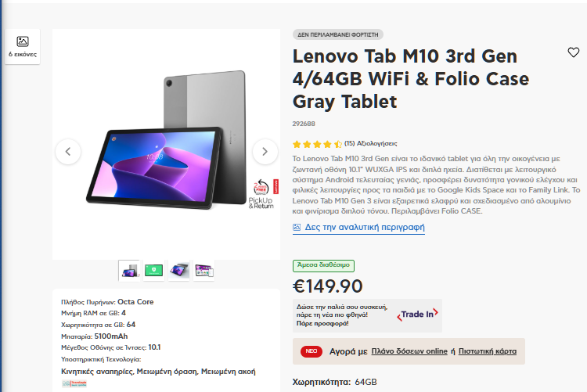The width and height of the screenshot is (587, 392).
Task: Click the PickUp & Return service badge
Action: pos(264,194)
